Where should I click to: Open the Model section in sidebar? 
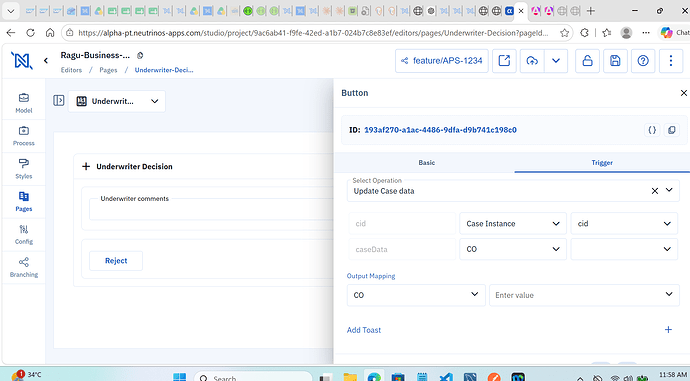click(x=24, y=103)
